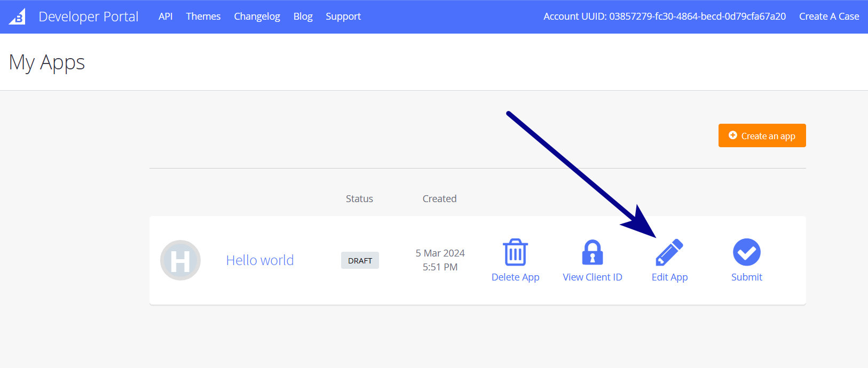Click the Status column header

click(359, 199)
